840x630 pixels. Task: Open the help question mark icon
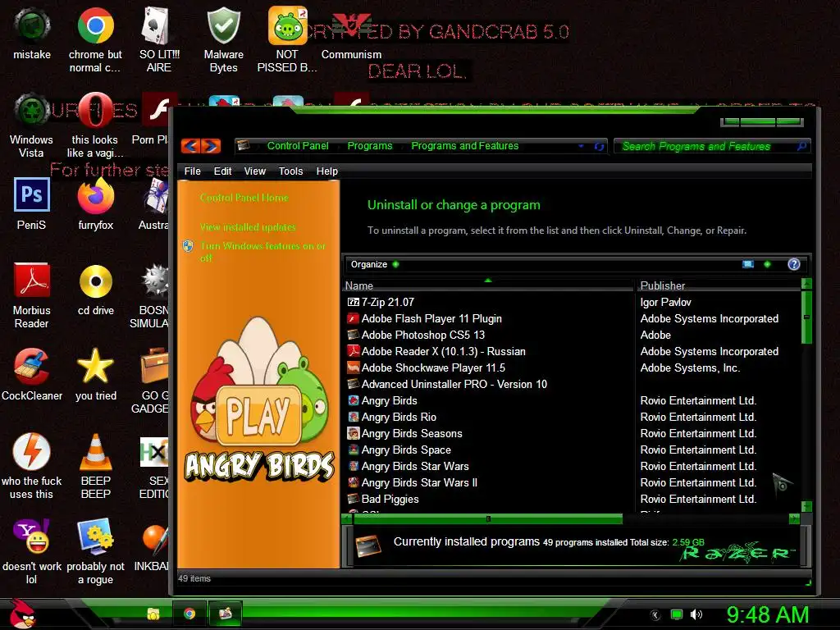pyautogui.click(x=793, y=264)
